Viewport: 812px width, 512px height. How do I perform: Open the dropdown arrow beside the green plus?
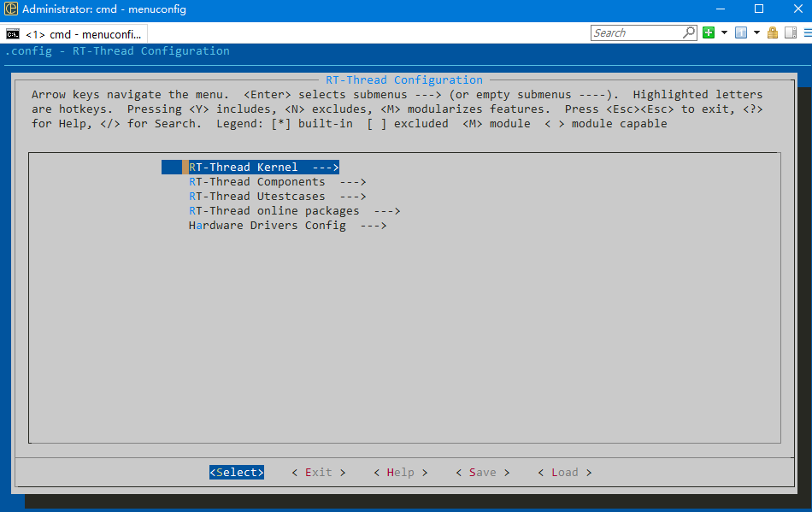click(725, 32)
